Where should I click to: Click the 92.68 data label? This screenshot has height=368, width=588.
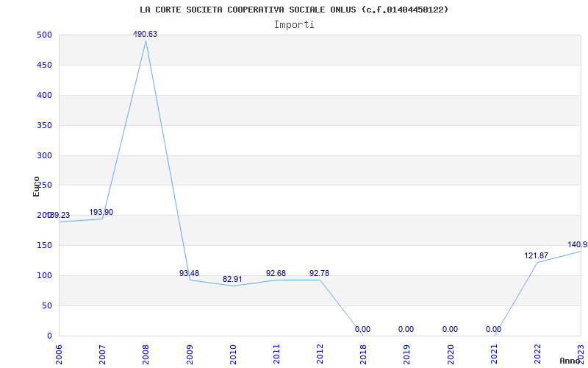[276, 273]
